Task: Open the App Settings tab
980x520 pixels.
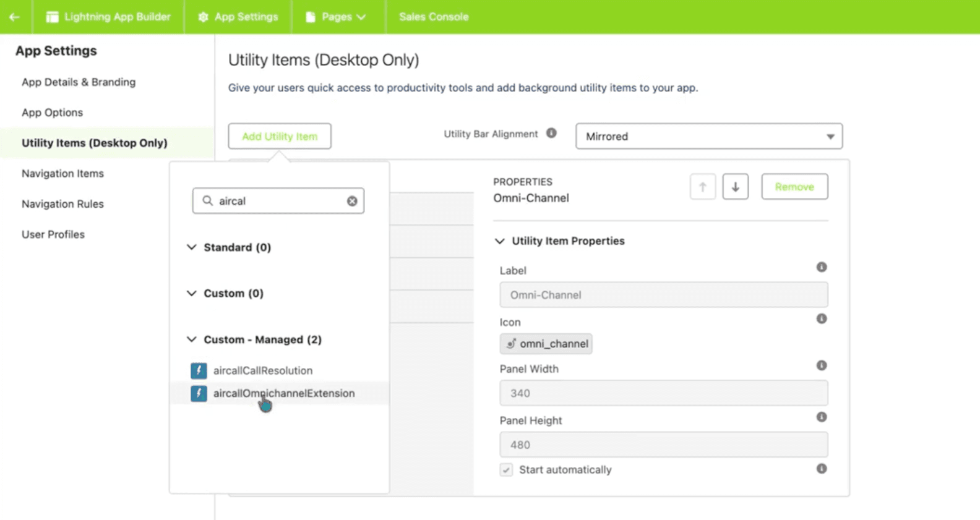Action: [x=238, y=17]
